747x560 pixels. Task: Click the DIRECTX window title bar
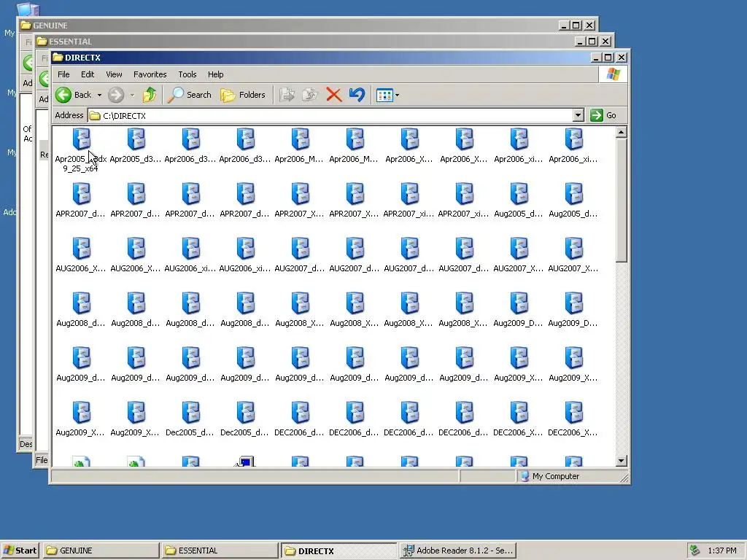click(x=322, y=58)
